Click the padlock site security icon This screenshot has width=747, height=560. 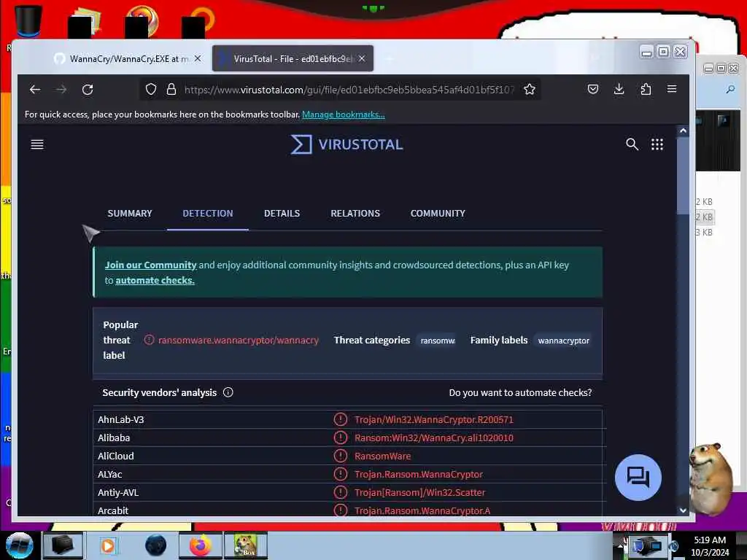(x=171, y=90)
